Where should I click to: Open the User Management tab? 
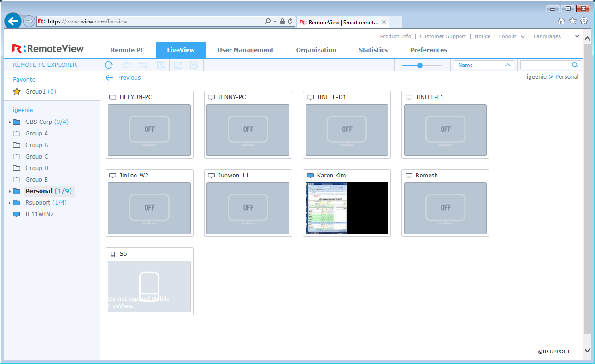246,50
